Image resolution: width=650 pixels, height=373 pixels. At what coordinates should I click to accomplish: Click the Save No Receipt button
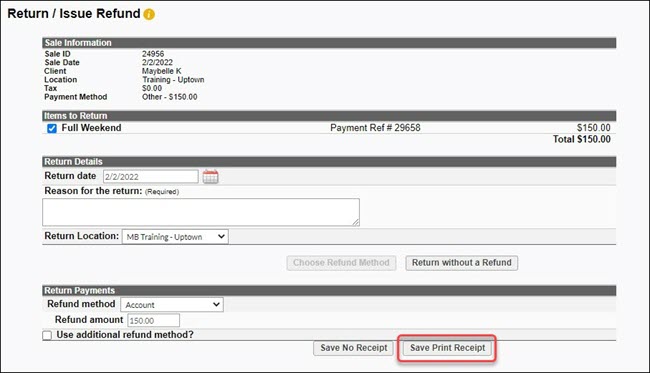pyautogui.click(x=354, y=348)
